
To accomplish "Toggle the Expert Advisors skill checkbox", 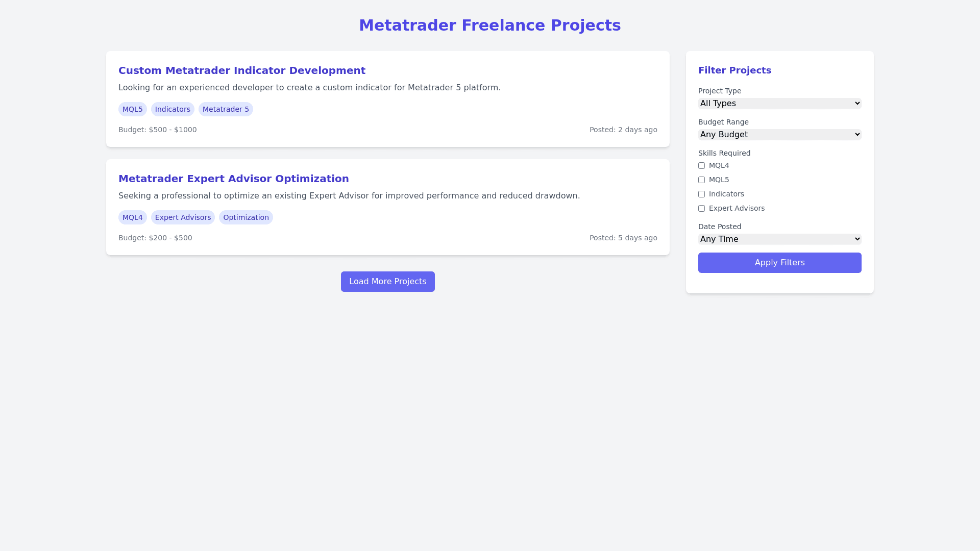I will pos(701,209).
